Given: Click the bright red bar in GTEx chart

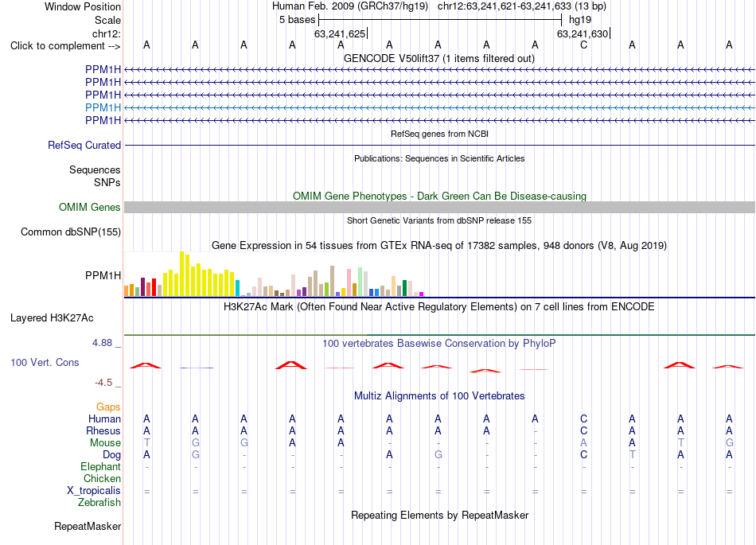Looking at the screenshot, I should tap(154, 287).
